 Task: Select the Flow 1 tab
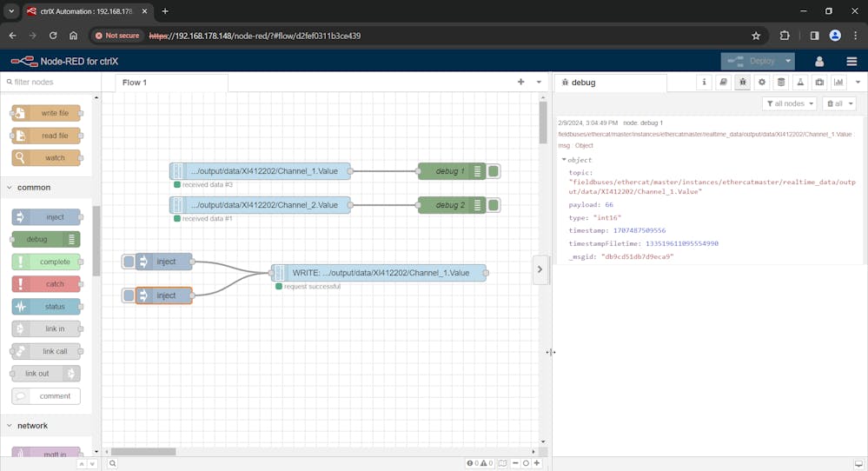[x=135, y=83]
